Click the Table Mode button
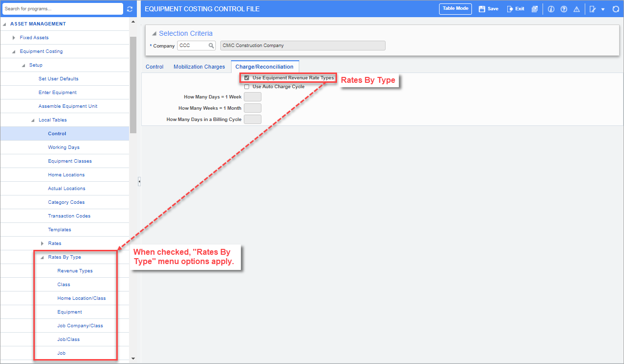The width and height of the screenshot is (624, 364). [455, 9]
